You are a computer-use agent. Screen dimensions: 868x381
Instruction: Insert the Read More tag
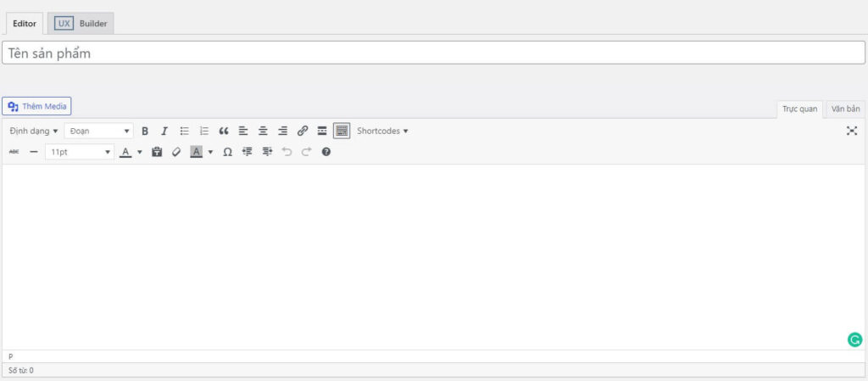point(322,132)
